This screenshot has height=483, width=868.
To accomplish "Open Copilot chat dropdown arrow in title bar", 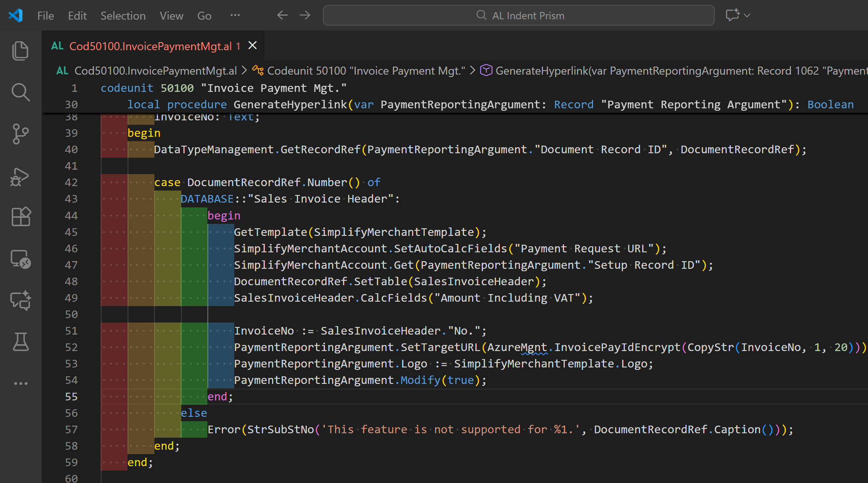I will coord(747,15).
